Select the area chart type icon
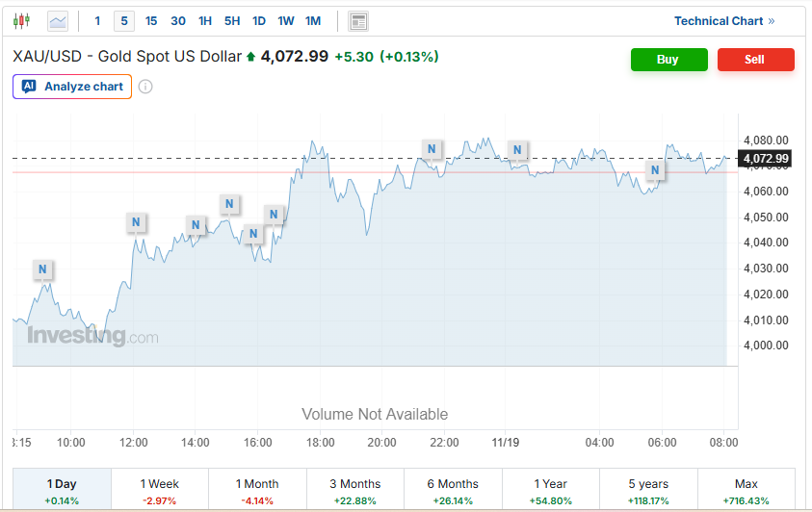This screenshot has height=512, width=812. 58,20
